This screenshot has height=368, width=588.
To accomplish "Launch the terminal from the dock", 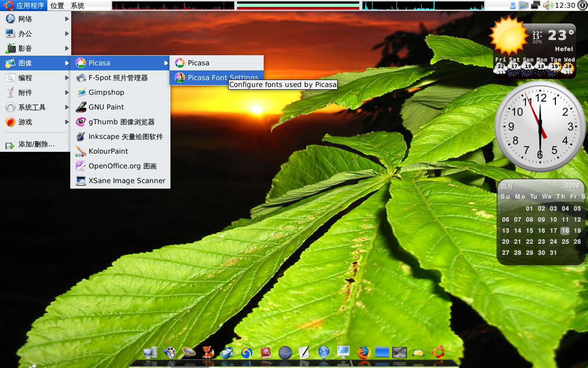I will 400,353.
